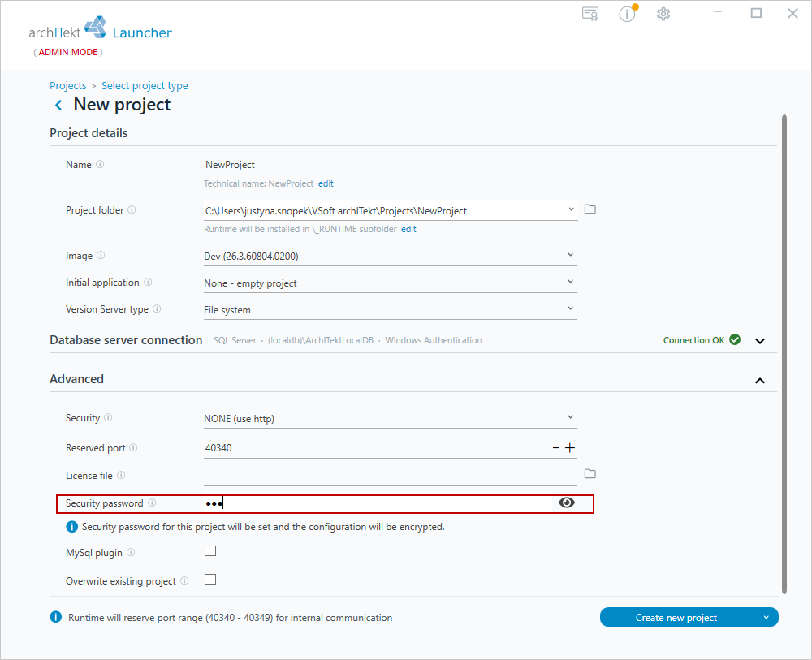Show info tooltip for Version Server type
This screenshot has height=660, width=812.
click(157, 309)
